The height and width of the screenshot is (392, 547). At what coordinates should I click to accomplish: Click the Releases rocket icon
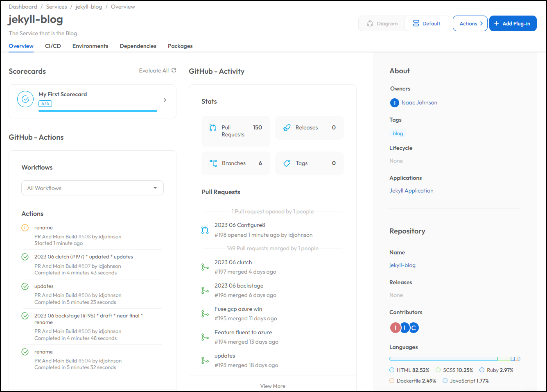tap(287, 128)
